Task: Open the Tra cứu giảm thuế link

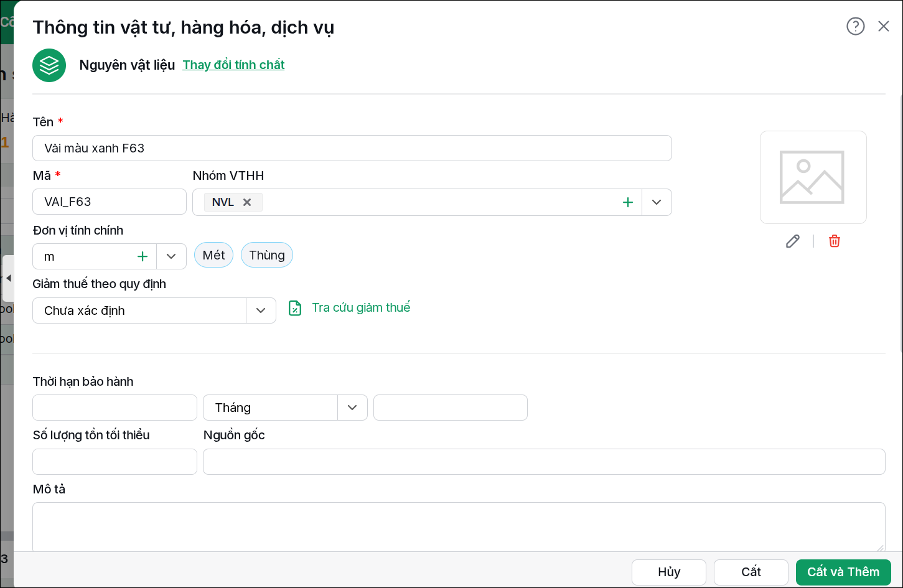Action: click(361, 307)
